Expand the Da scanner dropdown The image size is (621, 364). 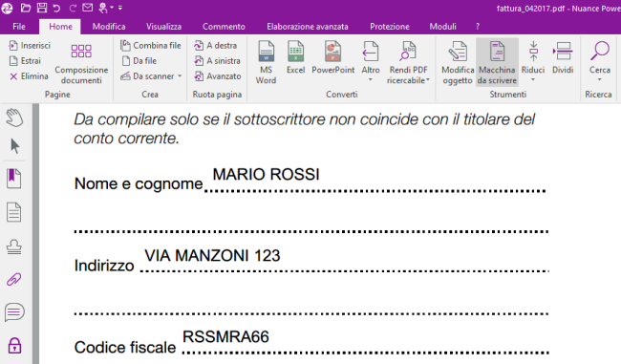(180, 76)
